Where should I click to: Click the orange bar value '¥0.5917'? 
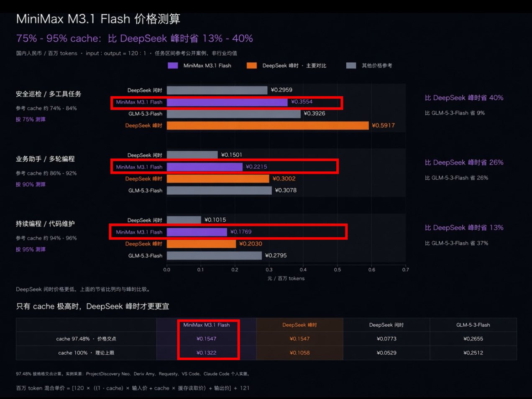pyautogui.click(x=383, y=125)
